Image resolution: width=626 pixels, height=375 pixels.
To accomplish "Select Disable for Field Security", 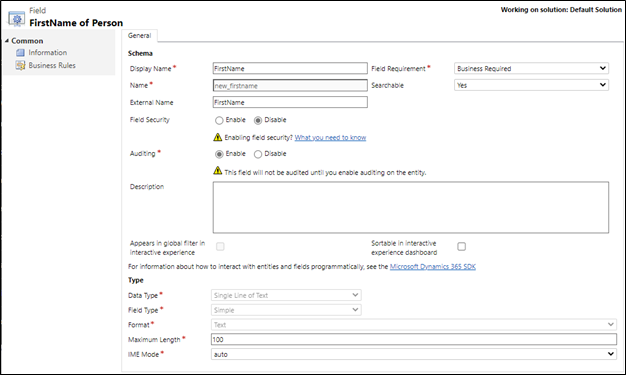I will pyautogui.click(x=258, y=120).
